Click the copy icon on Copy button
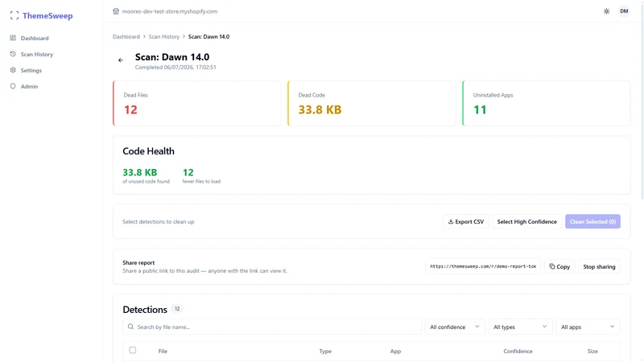Screen dimensions: 644x362 (x=552, y=266)
